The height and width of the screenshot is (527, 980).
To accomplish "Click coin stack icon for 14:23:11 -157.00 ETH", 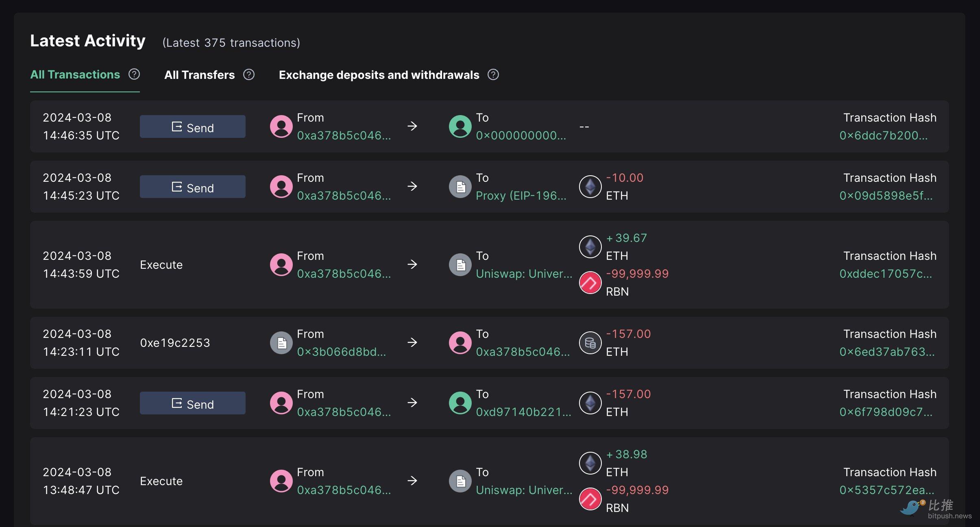I will click(590, 343).
